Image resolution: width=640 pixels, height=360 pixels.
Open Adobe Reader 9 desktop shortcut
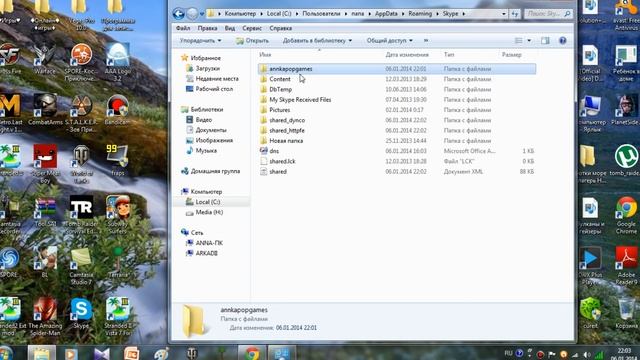pos(626,265)
